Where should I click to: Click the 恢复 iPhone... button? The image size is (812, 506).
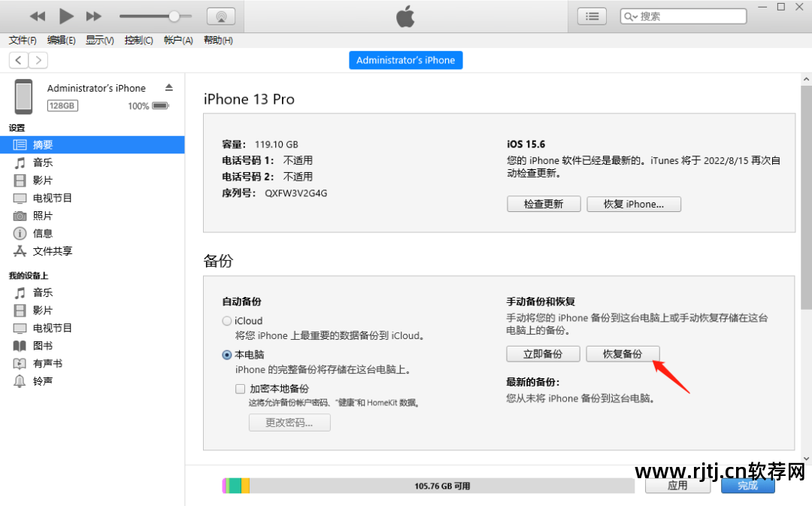tap(633, 204)
